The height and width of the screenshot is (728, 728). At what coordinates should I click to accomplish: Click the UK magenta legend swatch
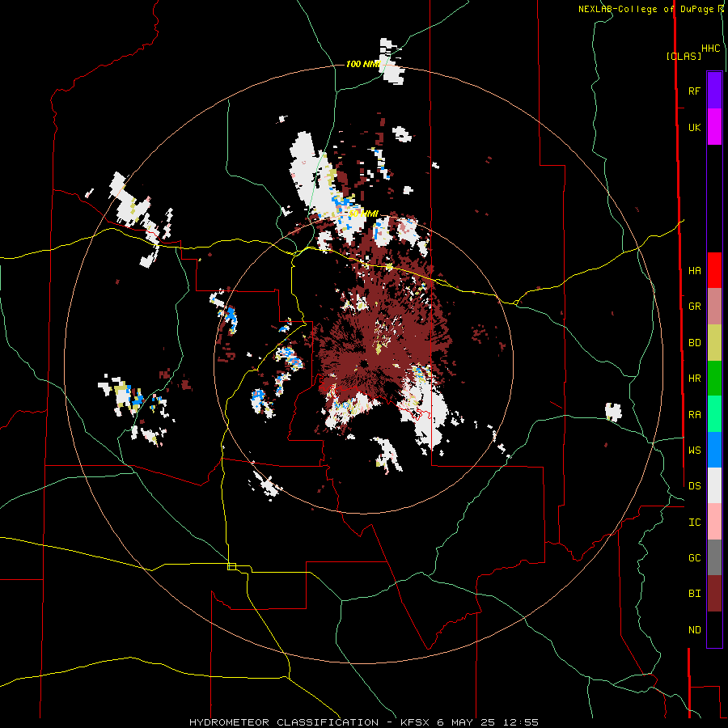[714, 127]
